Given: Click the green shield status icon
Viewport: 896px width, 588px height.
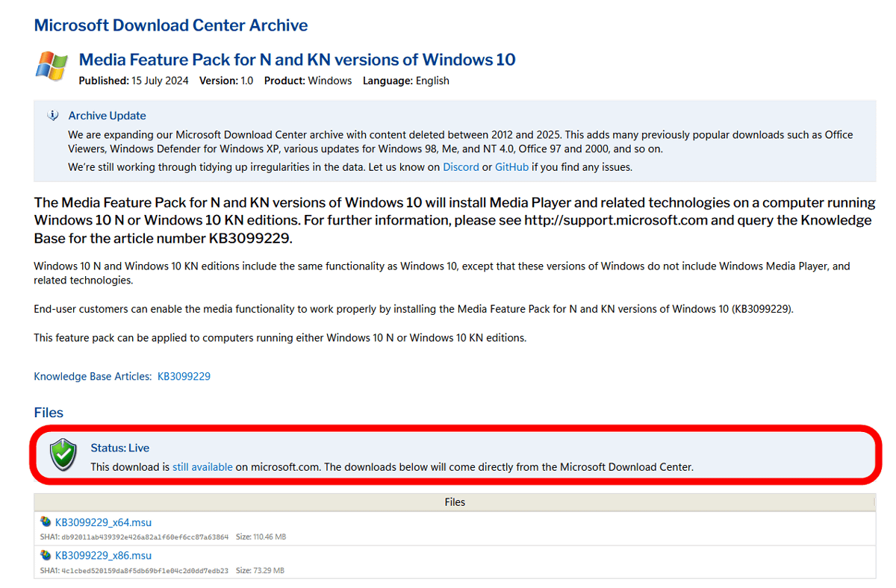Looking at the screenshot, I should (x=63, y=456).
